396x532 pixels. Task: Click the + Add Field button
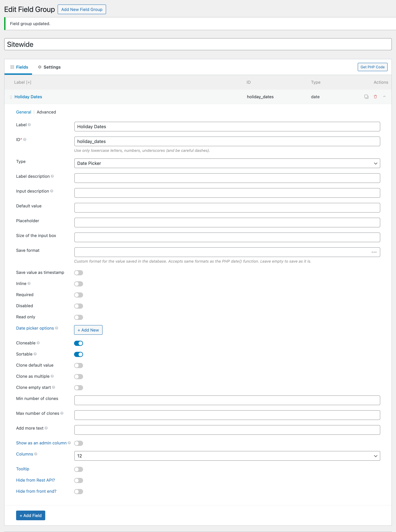click(x=31, y=515)
